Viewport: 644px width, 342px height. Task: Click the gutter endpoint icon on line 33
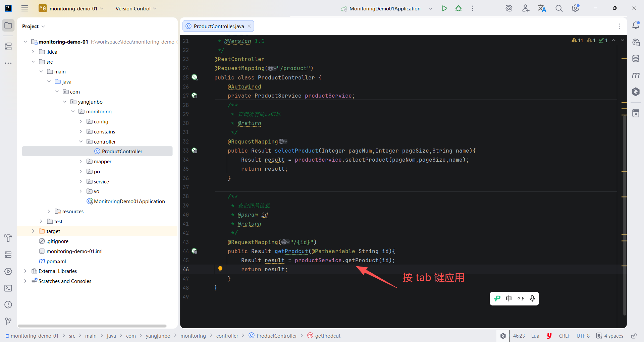coord(195,151)
